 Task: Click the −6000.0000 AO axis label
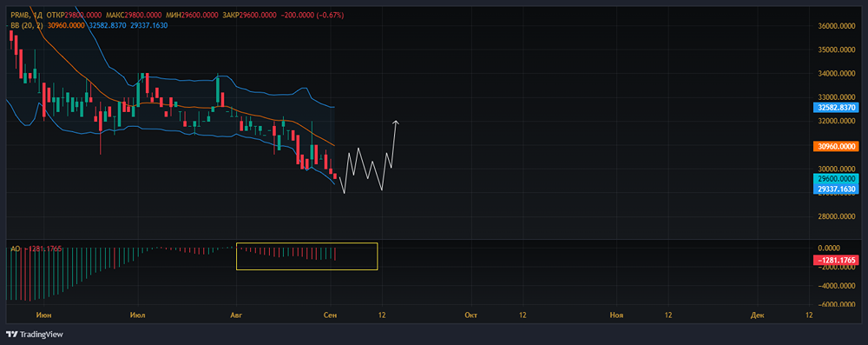click(836, 305)
